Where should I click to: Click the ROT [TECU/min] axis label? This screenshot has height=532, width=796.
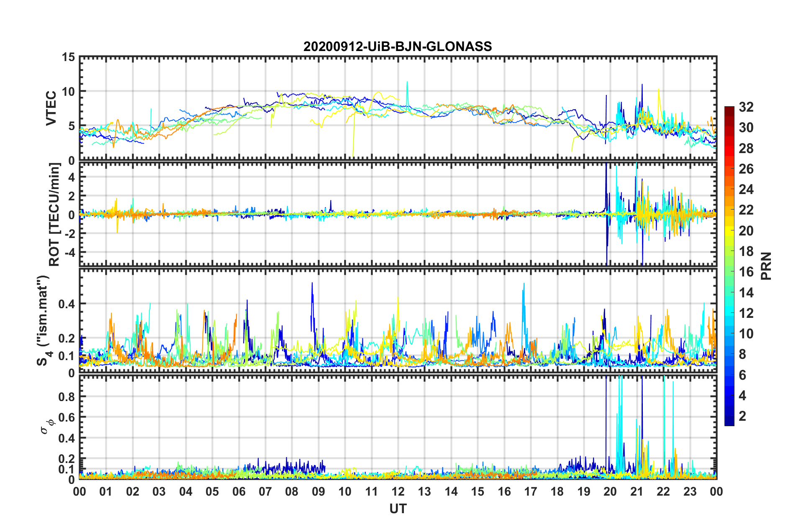(x=54, y=215)
